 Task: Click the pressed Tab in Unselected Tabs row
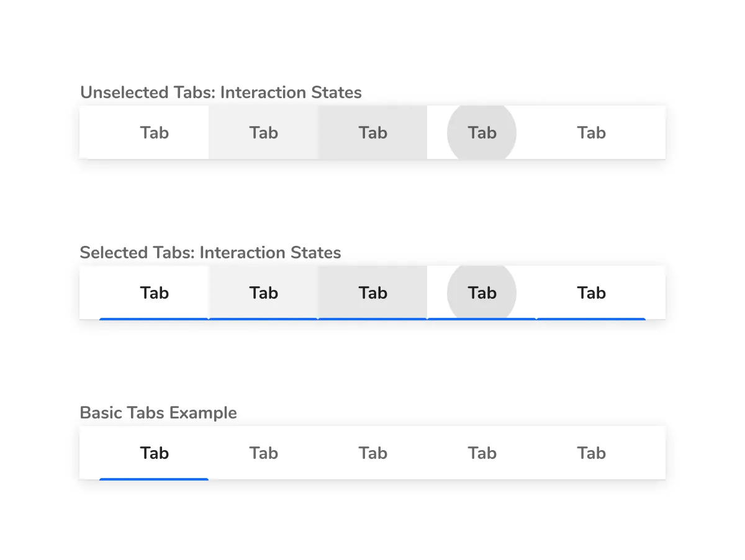pos(372,132)
